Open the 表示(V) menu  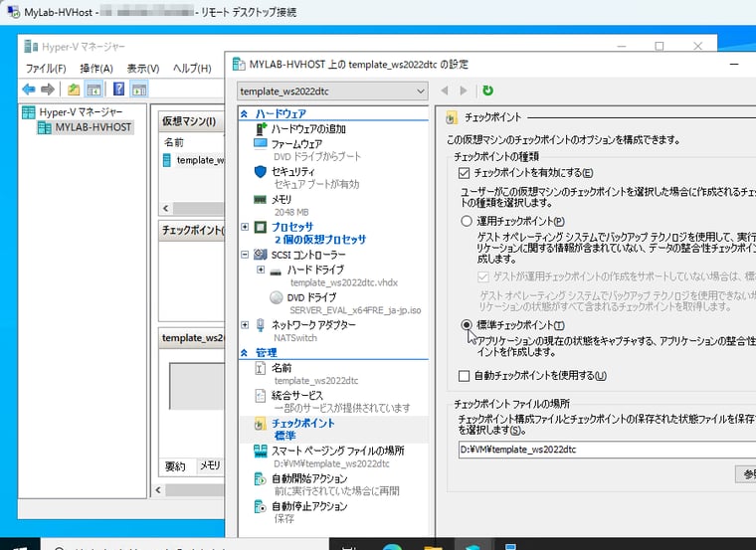143,69
